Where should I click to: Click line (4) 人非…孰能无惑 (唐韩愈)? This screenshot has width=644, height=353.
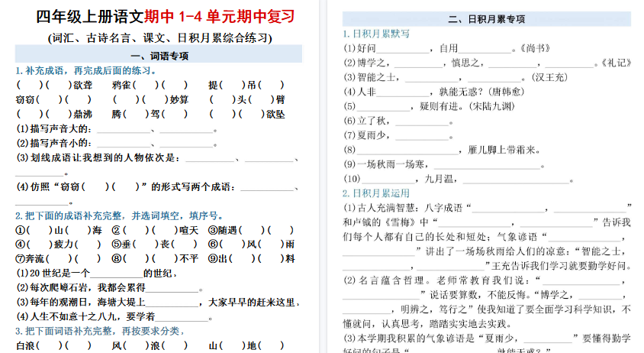(434, 92)
